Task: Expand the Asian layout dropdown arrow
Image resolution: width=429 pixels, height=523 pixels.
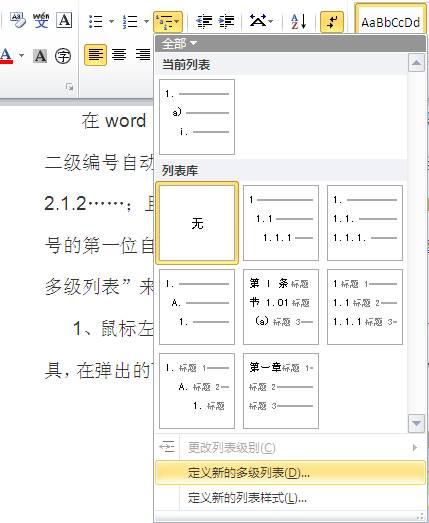Action: click(271, 22)
